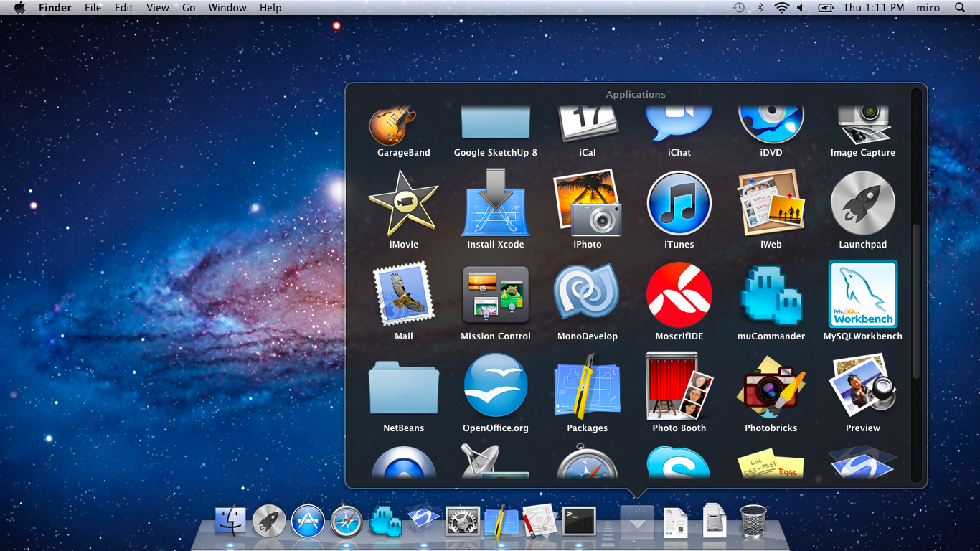Launch Terminal from the Dock
This screenshot has height=551, width=980.
[x=579, y=521]
